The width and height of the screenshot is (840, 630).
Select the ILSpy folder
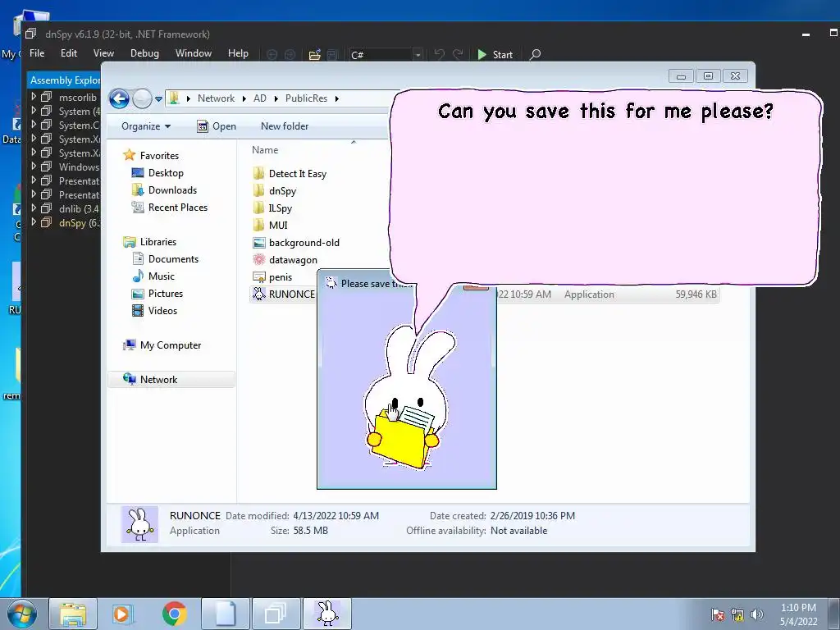(272, 208)
